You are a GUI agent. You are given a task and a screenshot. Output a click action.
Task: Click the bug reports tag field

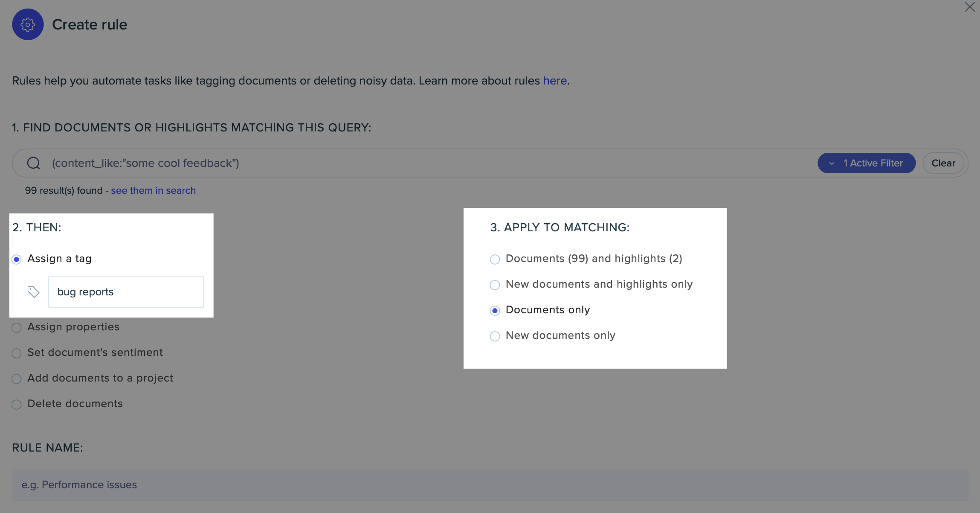tap(126, 292)
